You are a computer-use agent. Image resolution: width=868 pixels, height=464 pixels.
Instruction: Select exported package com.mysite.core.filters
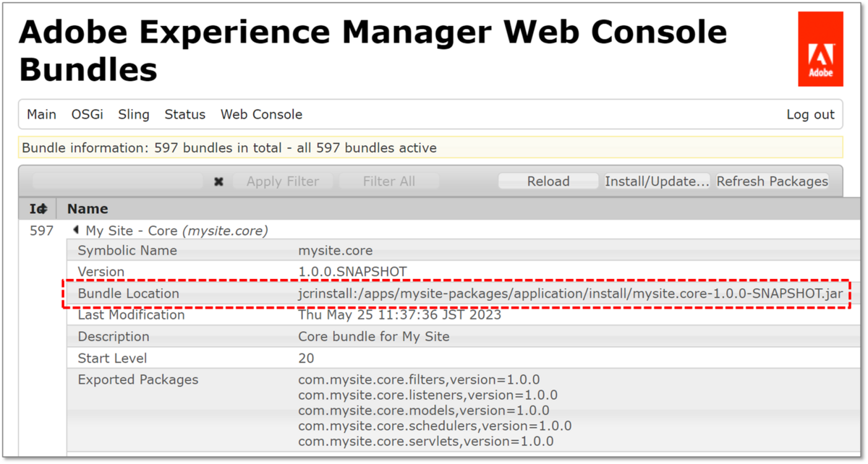click(x=419, y=379)
